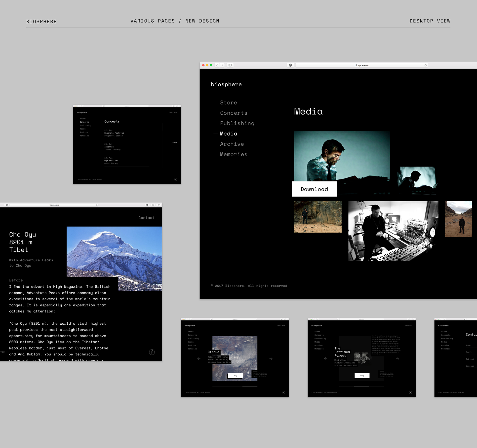This screenshot has width=477, height=448.
Task: Open Contact link in the Cirque window
Action: click(281, 326)
